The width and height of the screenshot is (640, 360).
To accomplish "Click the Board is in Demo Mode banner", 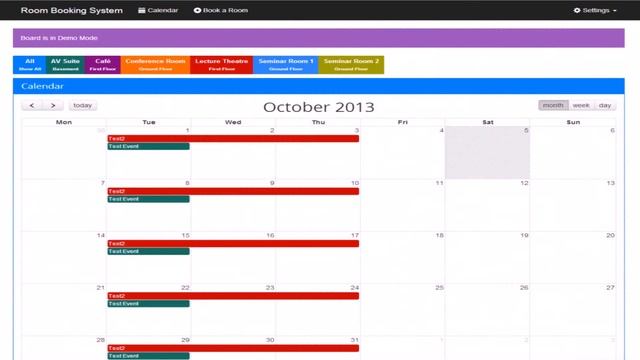I will 318,38.
